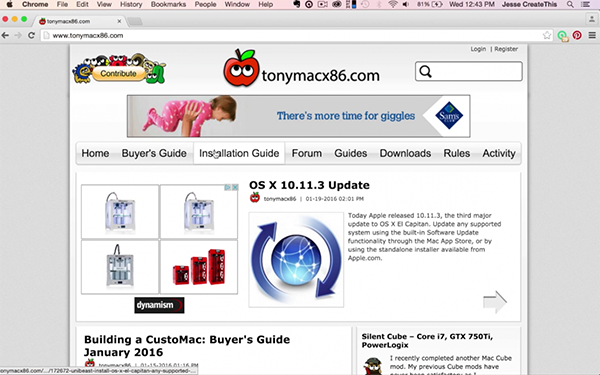Bookmark this page with the star icon
600x375 pixels.
pos(547,36)
